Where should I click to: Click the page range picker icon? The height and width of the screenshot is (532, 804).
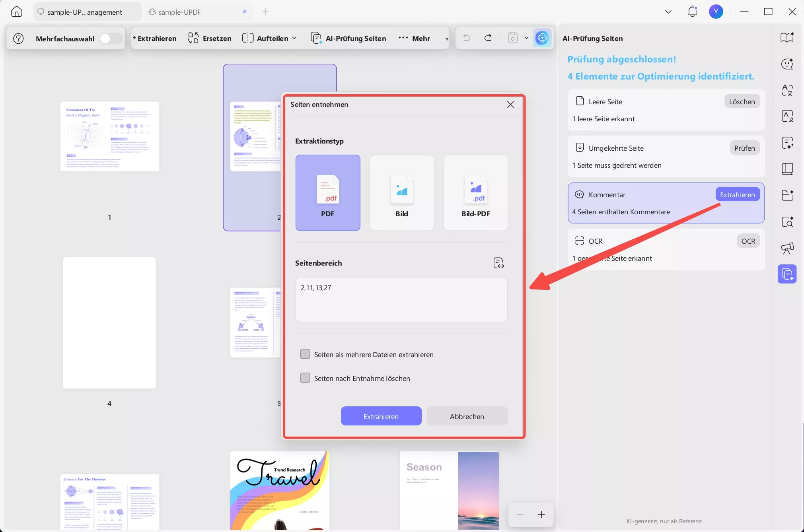click(x=498, y=263)
